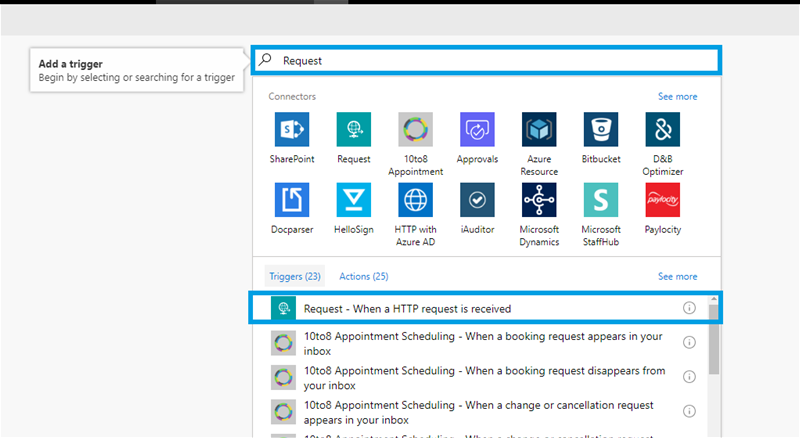Image resolution: width=800 pixels, height=438 pixels.
Task: Choose the Request connector icon
Action: 354,130
